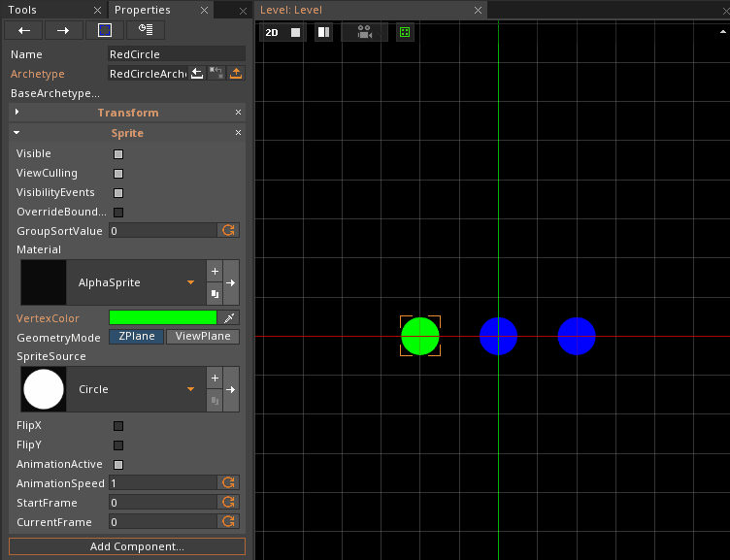Toggle the Visible checkbox
This screenshot has width=730, height=560.
point(118,153)
